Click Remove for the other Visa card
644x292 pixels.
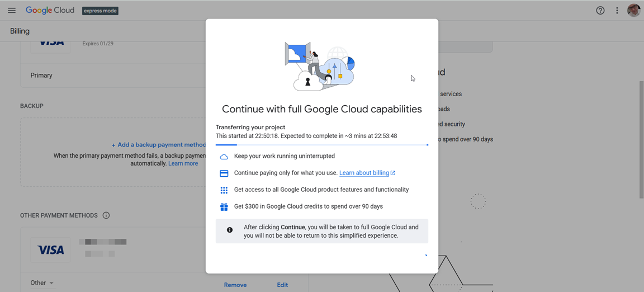click(x=235, y=285)
